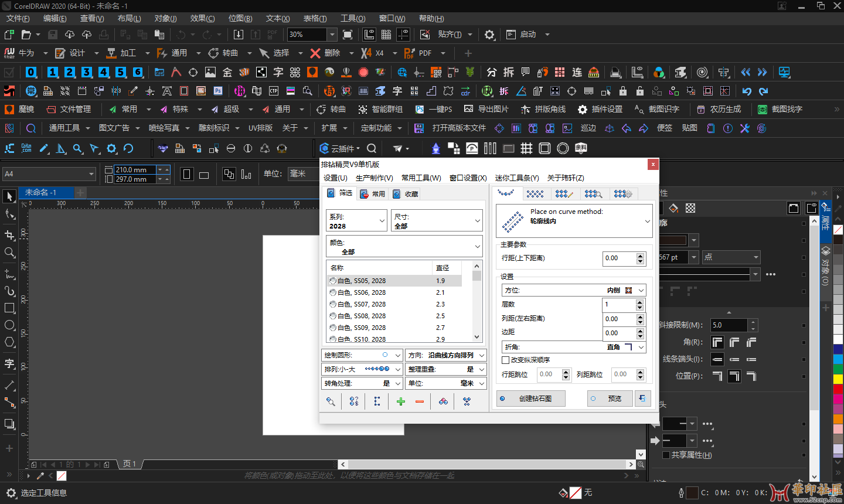Image resolution: width=844 pixels, height=504 pixels.
Task: Increase 行距(上下距离) with the up stepper
Action: (x=640, y=256)
